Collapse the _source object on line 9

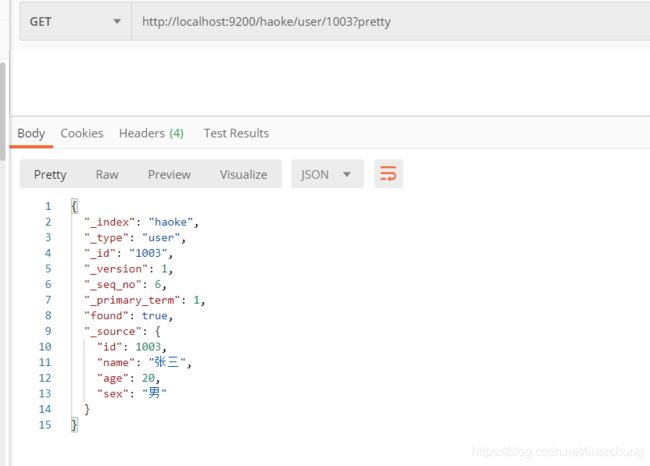tap(158, 331)
